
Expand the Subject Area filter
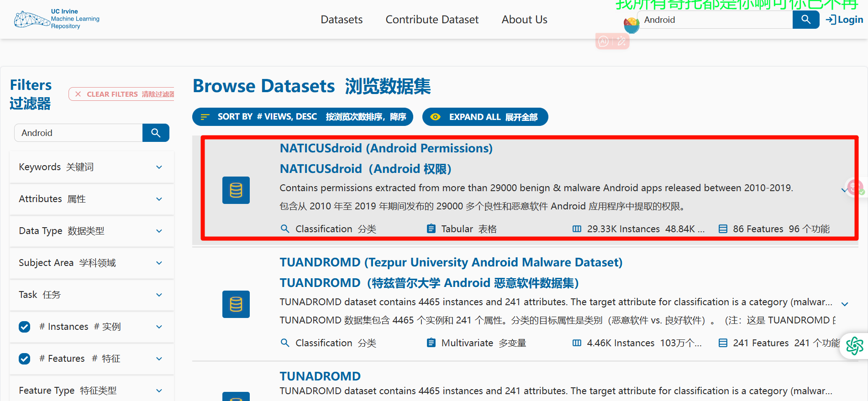click(92, 263)
